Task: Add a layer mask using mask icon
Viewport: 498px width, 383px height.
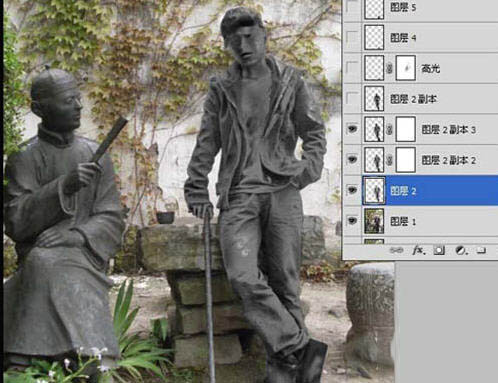Action: click(439, 250)
